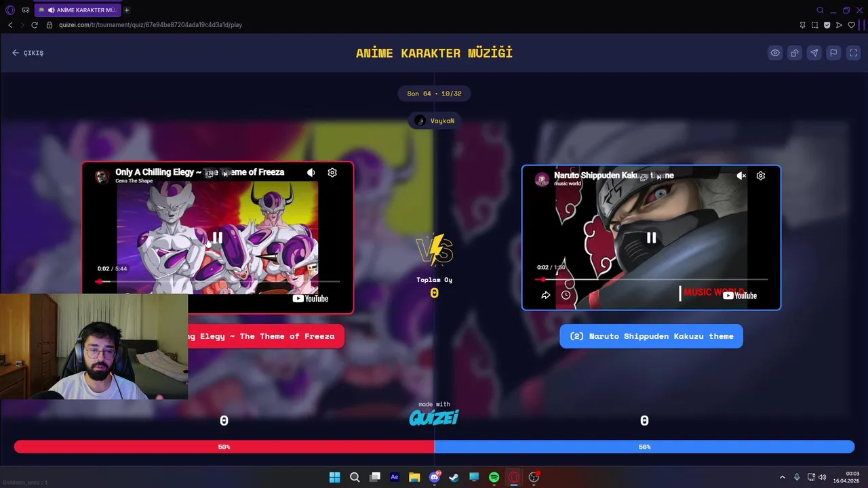Open the volume tray icon

point(822,477)
